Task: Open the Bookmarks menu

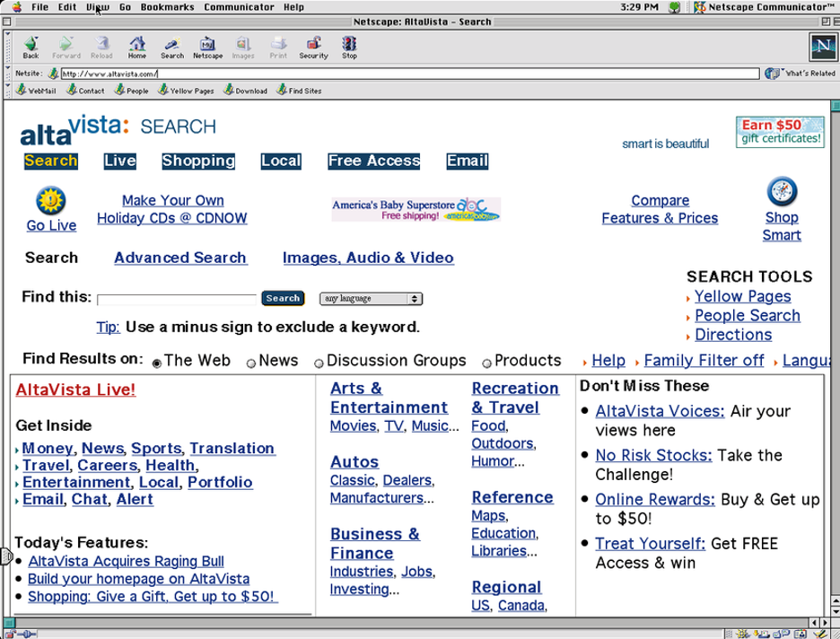Action: 167,7
